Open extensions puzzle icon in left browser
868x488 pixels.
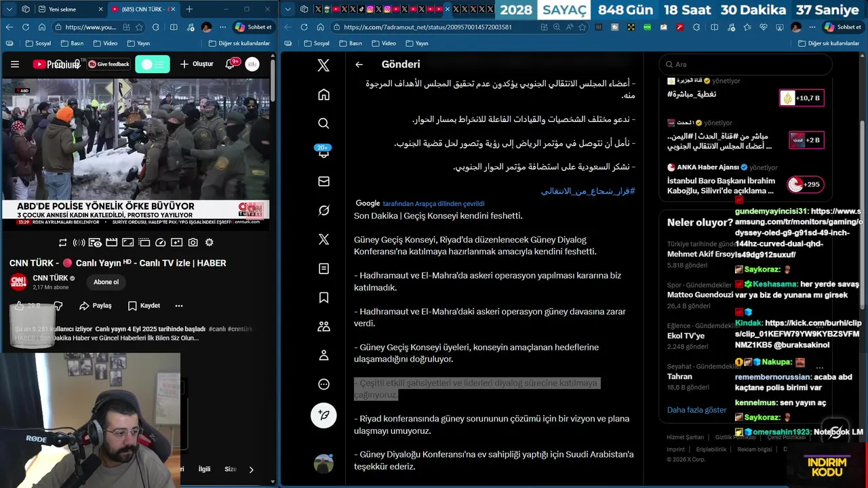(156, 27)
